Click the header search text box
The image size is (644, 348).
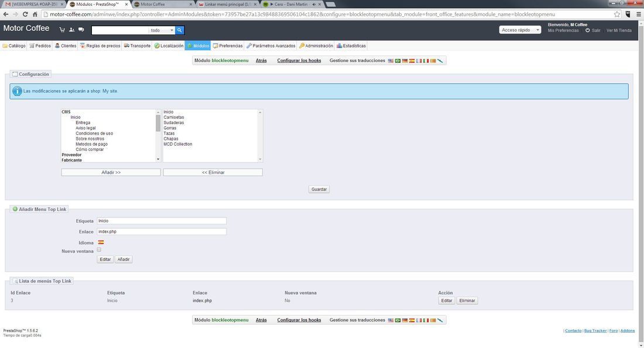(x=120, y=30)
